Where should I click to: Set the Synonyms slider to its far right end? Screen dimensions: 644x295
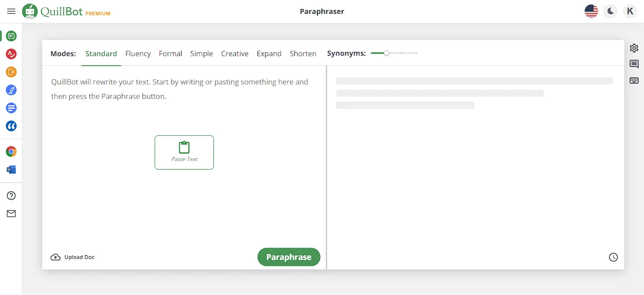coord(417,53)
